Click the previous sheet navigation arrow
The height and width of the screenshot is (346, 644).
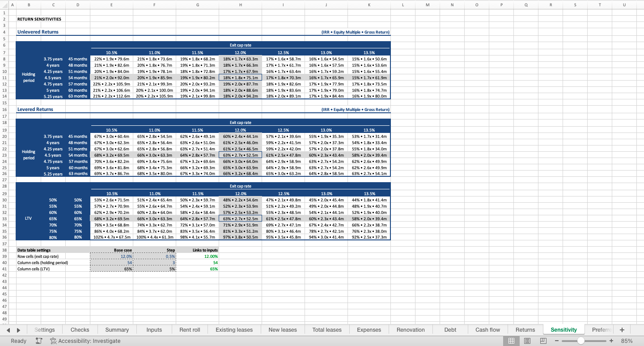(8, 330)
